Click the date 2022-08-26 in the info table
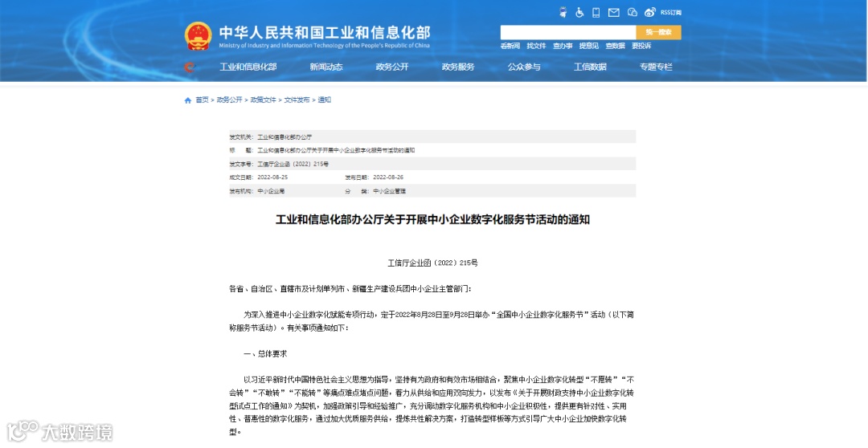This screenshot has height=448, width=868. (388, 177)
